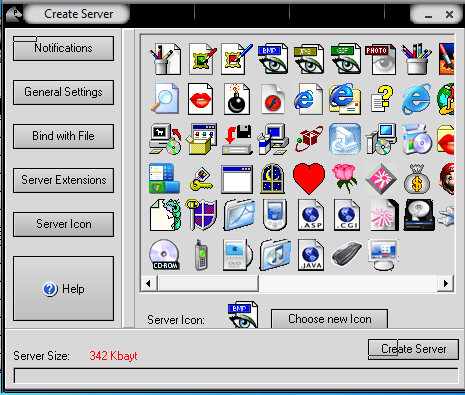Pick the green mobile phone icon
Viewport: 465px width, 395px height.
pyautogui.click(x=201, y=255)
